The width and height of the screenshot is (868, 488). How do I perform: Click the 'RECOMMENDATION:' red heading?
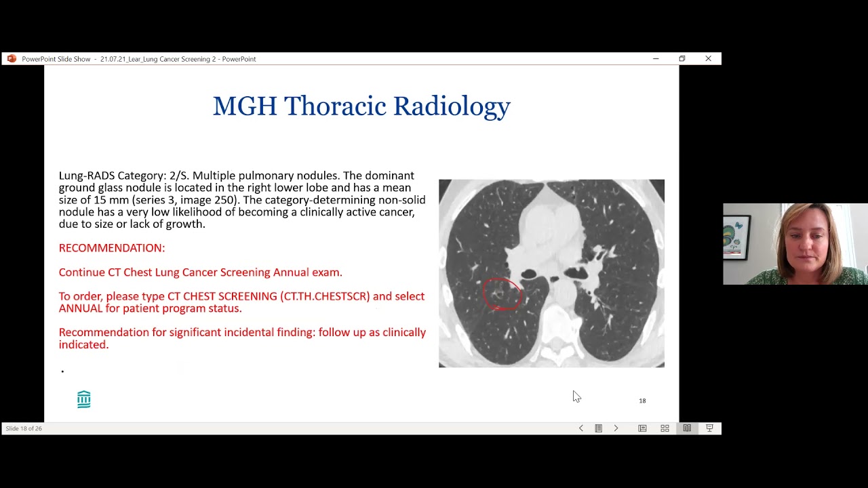click(112, 248)
